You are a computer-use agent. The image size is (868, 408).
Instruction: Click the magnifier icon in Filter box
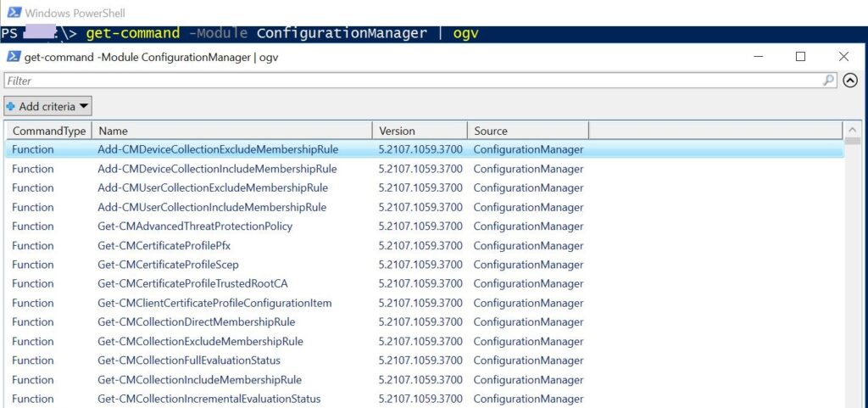click(x=828, y=81)
